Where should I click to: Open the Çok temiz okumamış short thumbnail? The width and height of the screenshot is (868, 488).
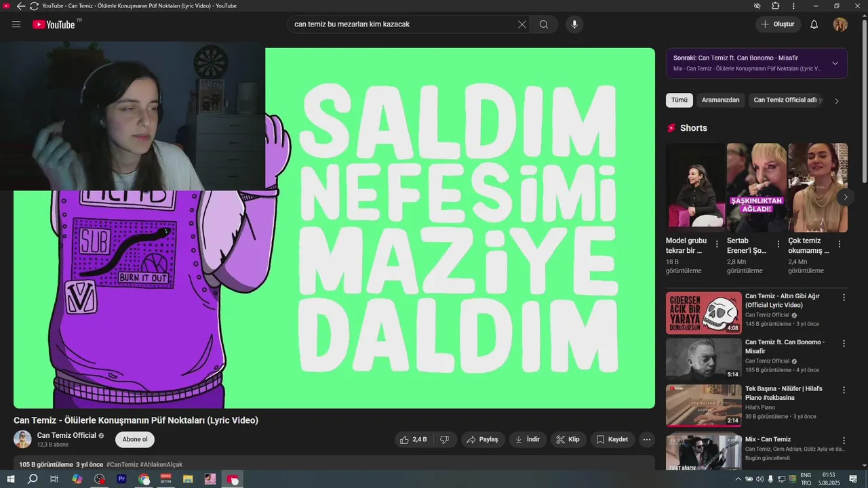pos(818,188)
